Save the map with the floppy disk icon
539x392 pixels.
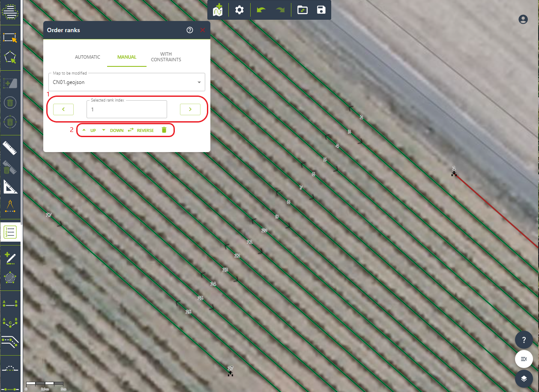tap(321, 10)
